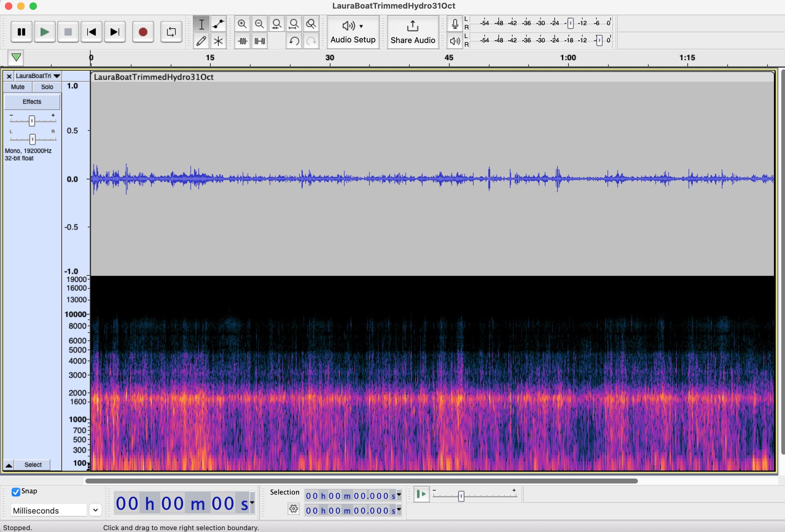785x532 pixels.
Task: Toggle the Snap checkbox
Action: pos(15,492)
